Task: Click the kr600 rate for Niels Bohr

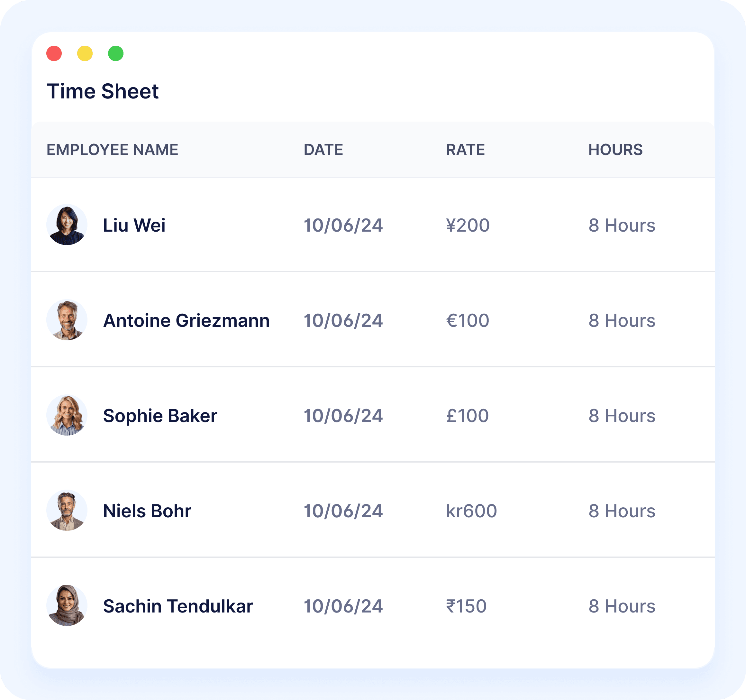Action: coord(471,511)
